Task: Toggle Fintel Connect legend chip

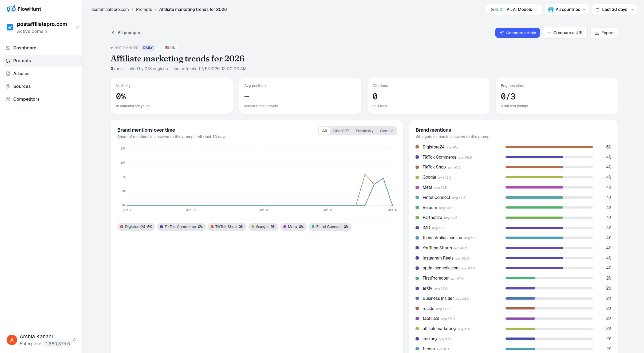Action: point(330,227)
